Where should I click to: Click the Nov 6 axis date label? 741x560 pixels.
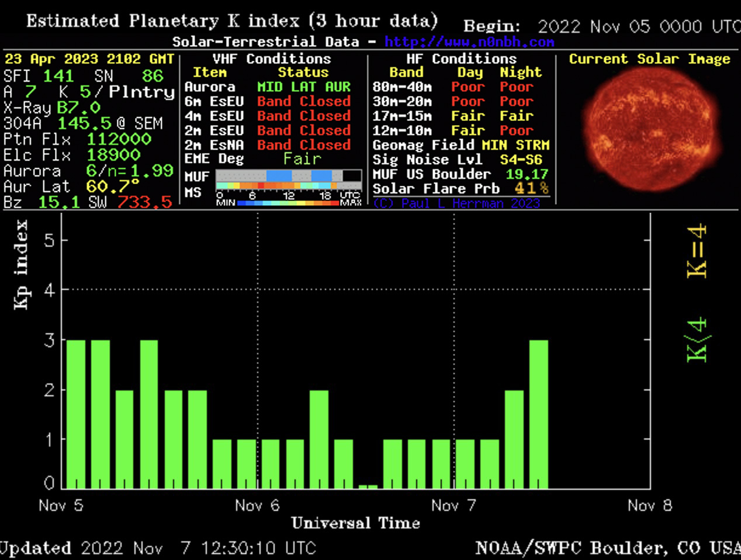[x=257, y=505]
